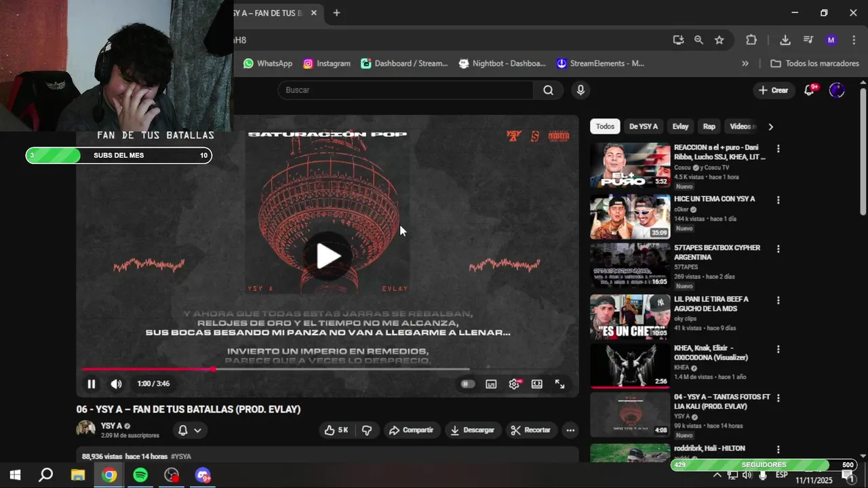Switch to theater mode view

536,384
